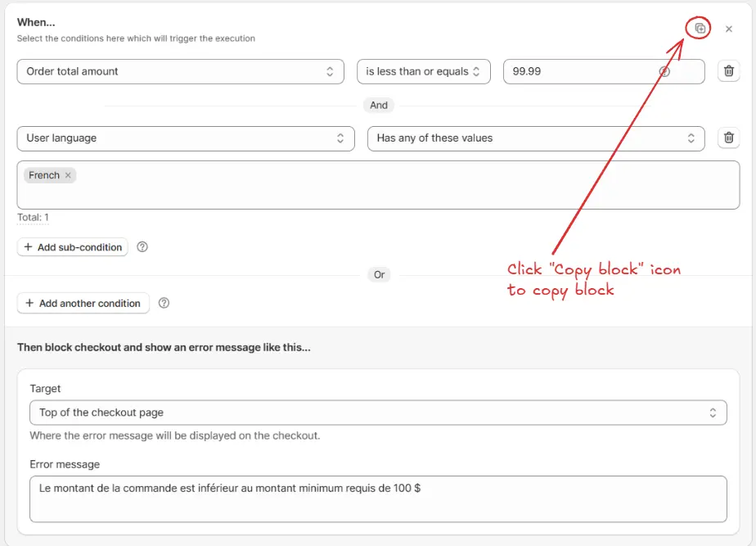Delete the User language condition
Screen dimensions: 756x546
729,138
